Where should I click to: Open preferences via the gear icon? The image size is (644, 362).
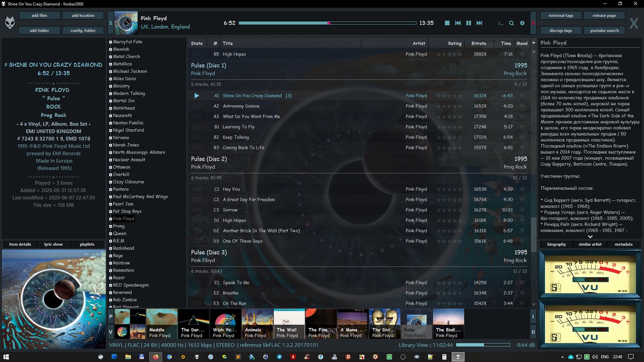tap(522, 23)
